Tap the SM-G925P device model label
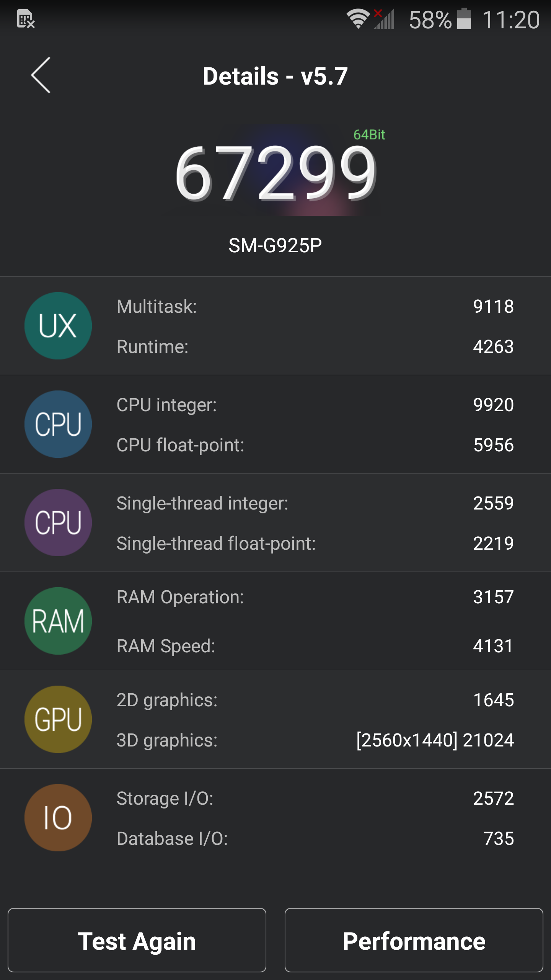This screenshot has width=551, height=980. 275,246
